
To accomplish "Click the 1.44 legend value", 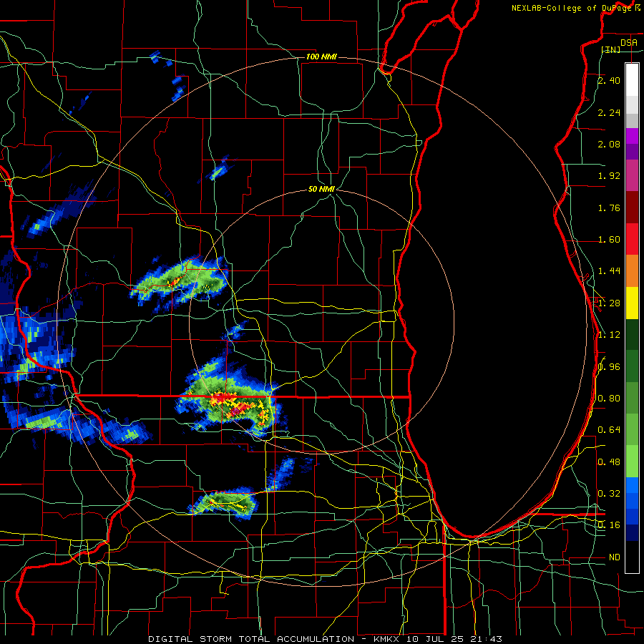I will [x=609, y=271].
